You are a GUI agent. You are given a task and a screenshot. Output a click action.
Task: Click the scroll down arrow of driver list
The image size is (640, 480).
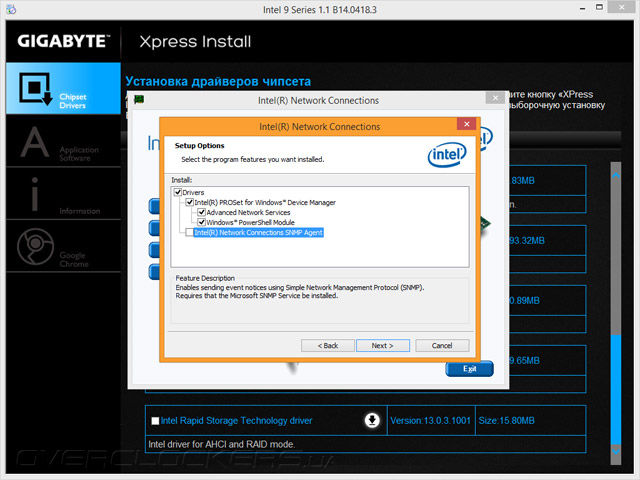click(616, 451)
